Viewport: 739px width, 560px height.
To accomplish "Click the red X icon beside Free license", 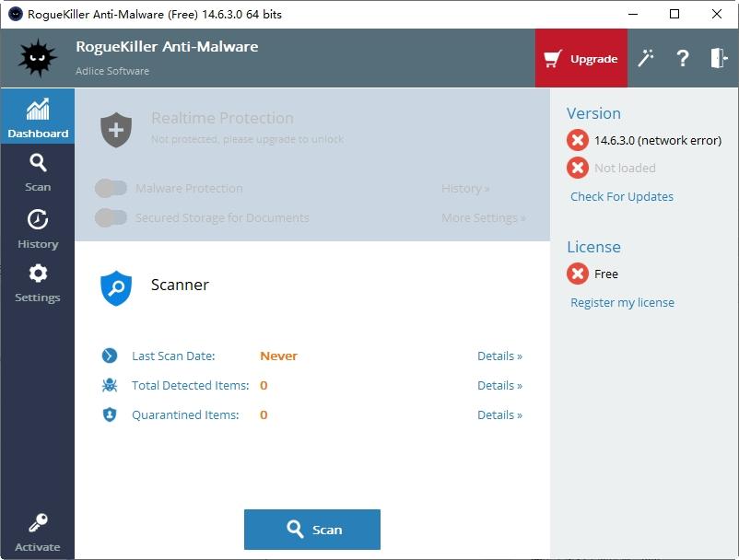I will tap(578, 274).
